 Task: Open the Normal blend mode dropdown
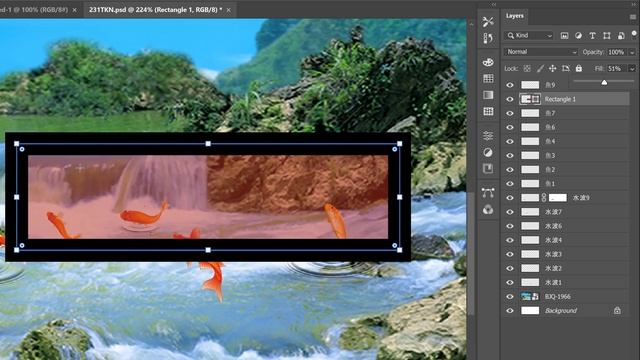coord(541,52)
